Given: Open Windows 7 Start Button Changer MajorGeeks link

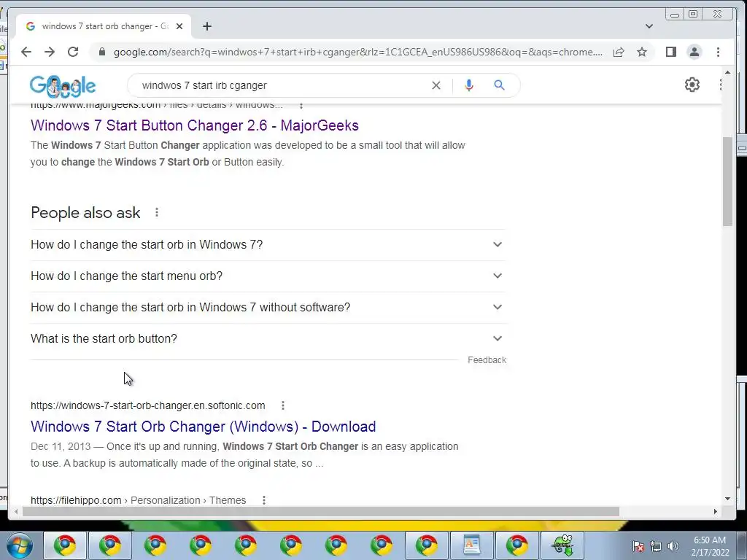Looking at the screenshot, I should pos(194,125).
